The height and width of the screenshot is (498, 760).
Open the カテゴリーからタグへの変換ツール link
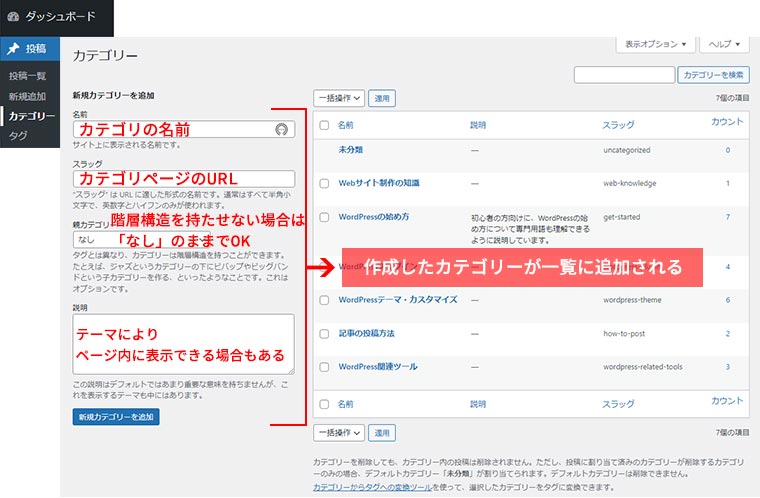pyautogui.click(x=372, y=487)
